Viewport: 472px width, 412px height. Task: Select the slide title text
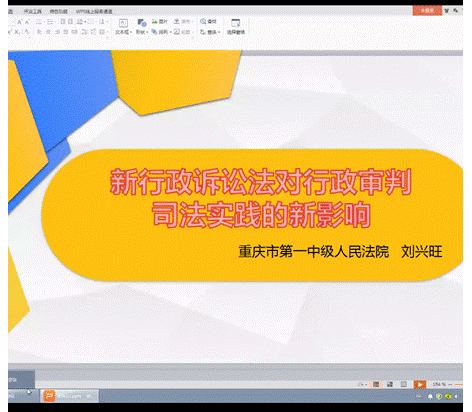tap(261, 198)
